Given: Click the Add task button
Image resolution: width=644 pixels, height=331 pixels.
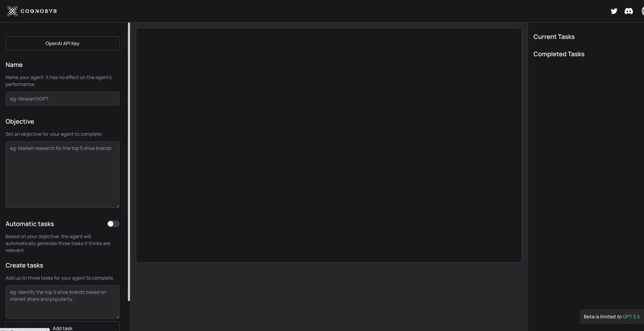Looking at the screenshot, I should point(62,327).
